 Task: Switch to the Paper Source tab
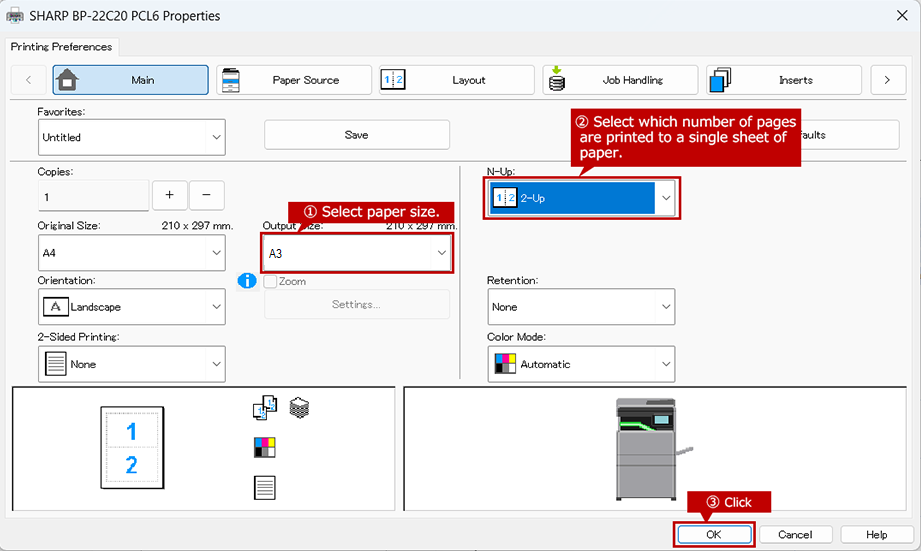point(294,80)
